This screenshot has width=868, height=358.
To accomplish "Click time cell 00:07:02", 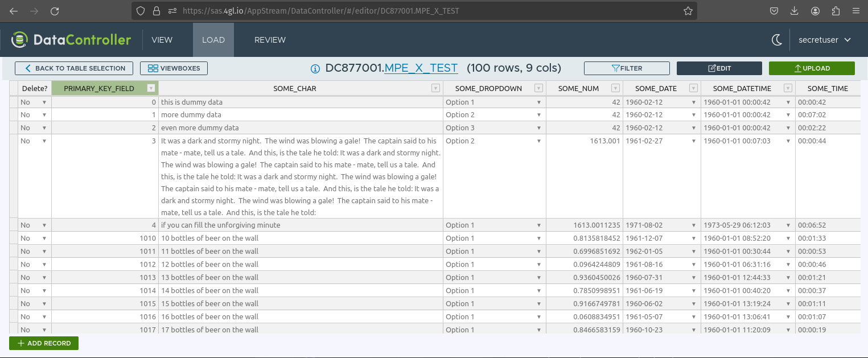I will click(828, 115).
